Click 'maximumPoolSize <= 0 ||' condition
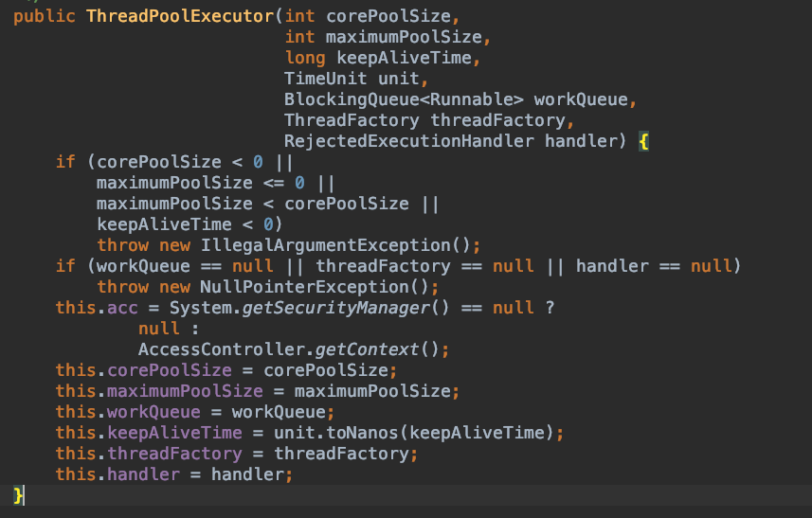The width and height of the screenshot is (812, 518). tap(216, 183)
